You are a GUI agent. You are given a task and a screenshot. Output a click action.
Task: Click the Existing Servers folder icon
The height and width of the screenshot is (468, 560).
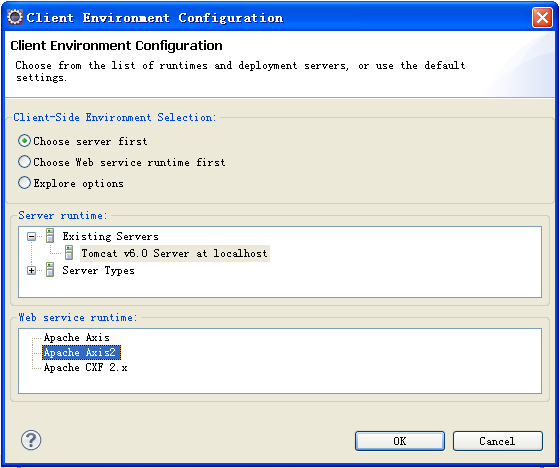[50, 236]
